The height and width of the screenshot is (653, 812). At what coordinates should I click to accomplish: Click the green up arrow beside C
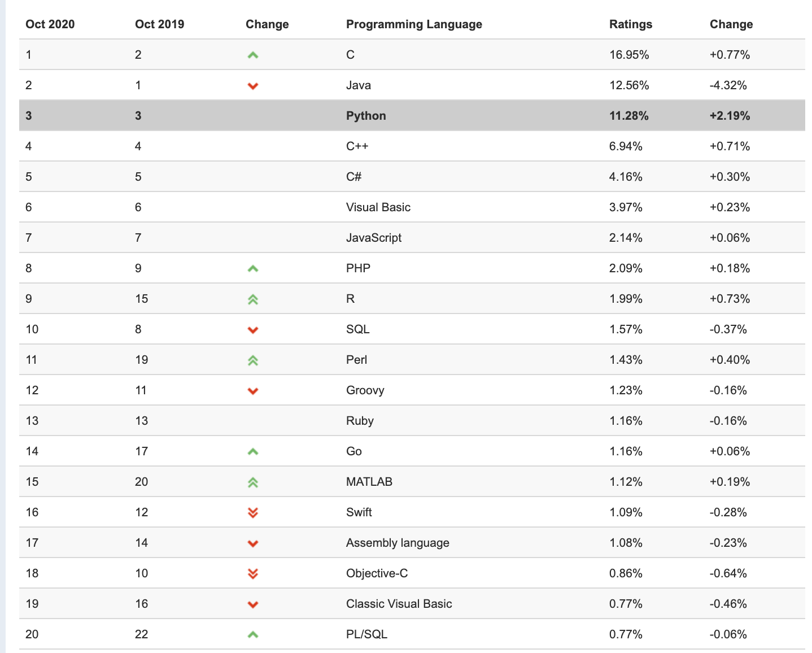(x=253, y=55)
